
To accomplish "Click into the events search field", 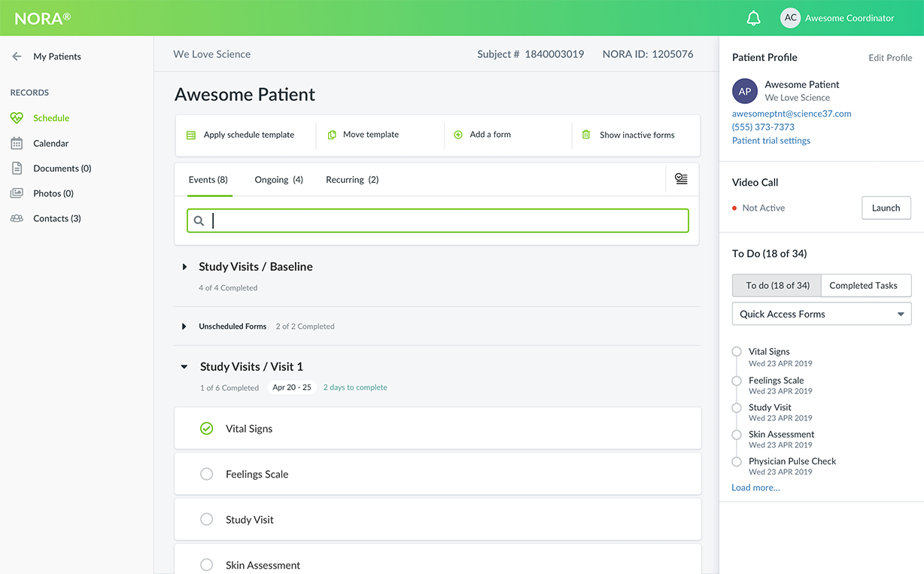I will (x=444, y=220).
